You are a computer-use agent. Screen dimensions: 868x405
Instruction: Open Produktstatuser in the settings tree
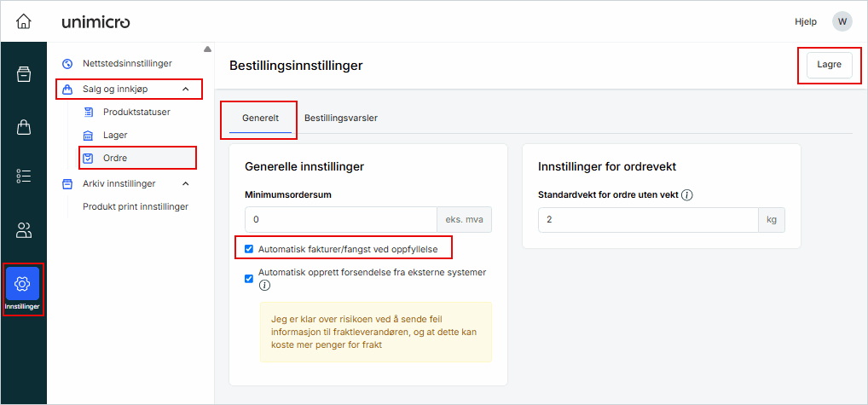(x=136, y=112)
